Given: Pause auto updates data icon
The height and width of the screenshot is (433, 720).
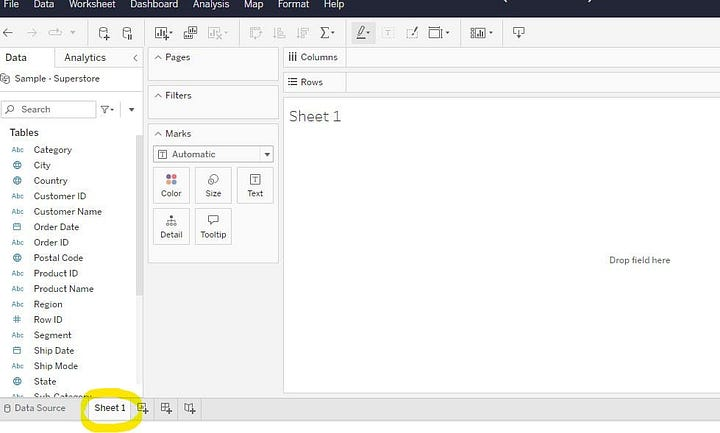Looking at the screenshot, I should (127, 33).
